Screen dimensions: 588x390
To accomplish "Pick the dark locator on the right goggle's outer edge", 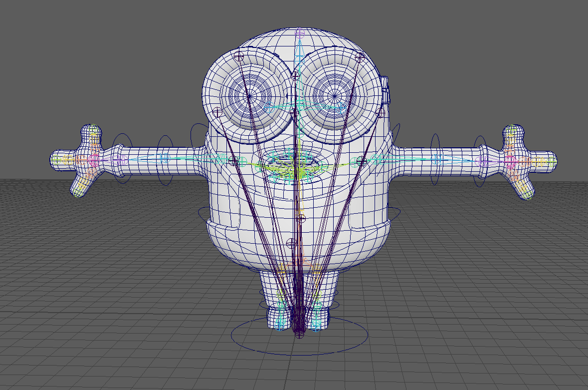I will [x=380, y=112].
